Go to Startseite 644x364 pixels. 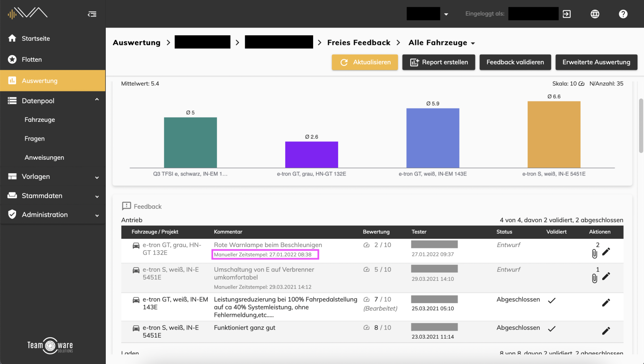point(53,38)
